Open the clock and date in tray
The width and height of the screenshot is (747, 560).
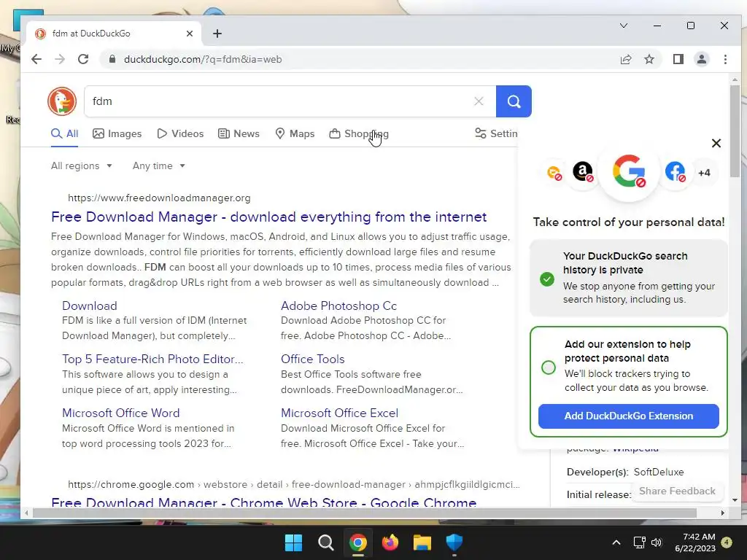[x=695, y=542]
